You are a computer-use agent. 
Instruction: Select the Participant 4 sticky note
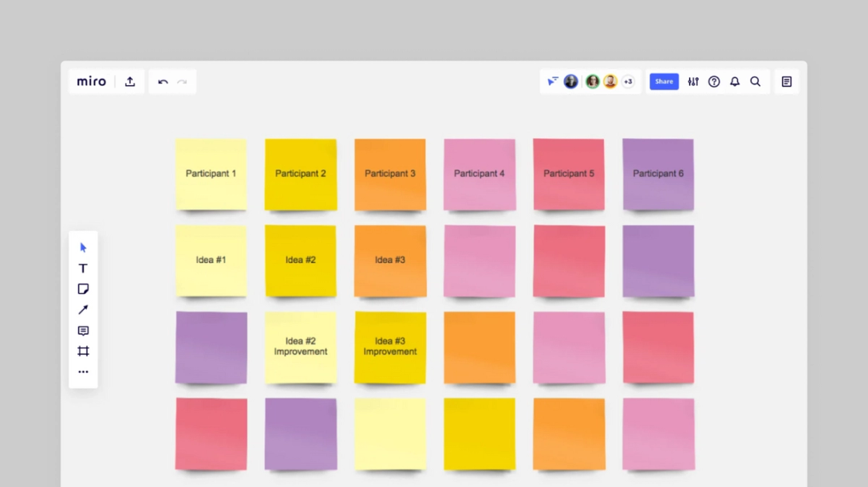click(479, 174)
